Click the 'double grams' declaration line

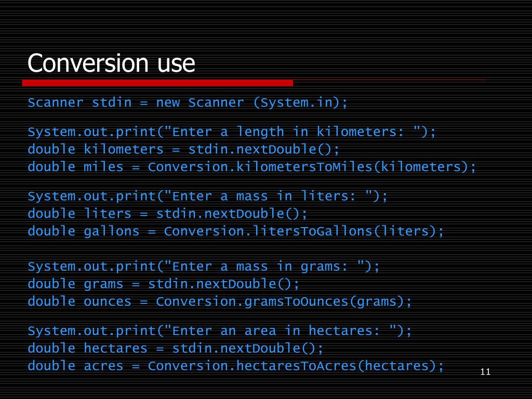pyautogui.click(x=164, y=284)
